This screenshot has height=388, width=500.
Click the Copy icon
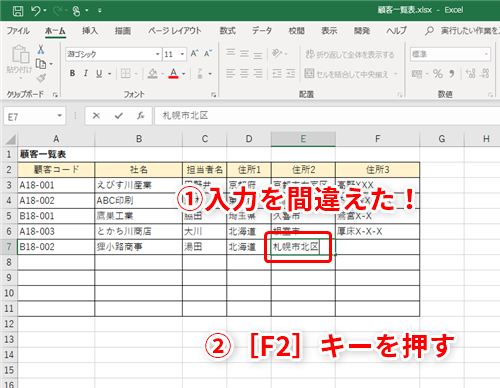41,63
